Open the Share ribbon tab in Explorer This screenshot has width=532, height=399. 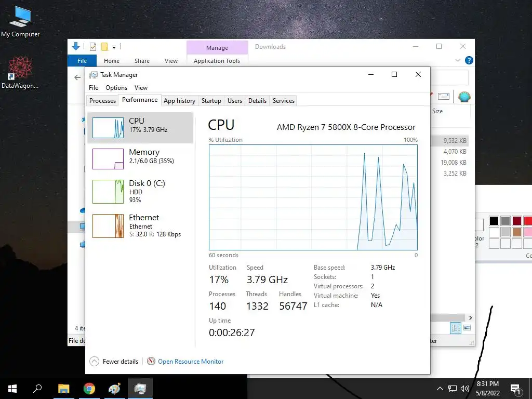(142, 61)
